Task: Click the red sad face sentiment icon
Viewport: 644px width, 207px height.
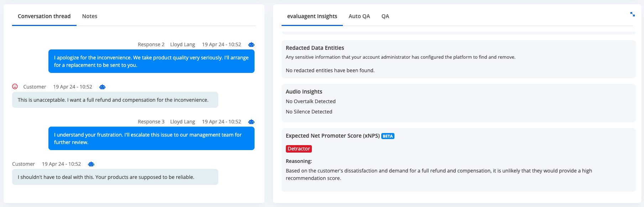Action: 15,86
